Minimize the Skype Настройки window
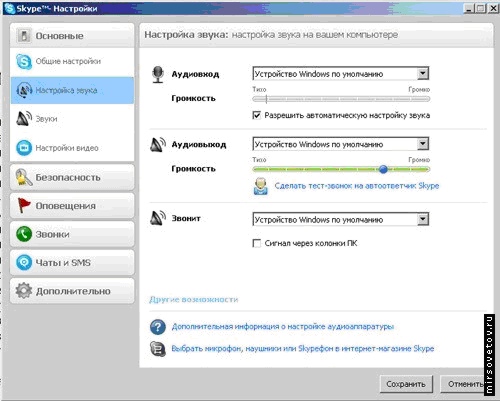The width and height of the screenshot is (500, 401). click(x=469, y=8)
